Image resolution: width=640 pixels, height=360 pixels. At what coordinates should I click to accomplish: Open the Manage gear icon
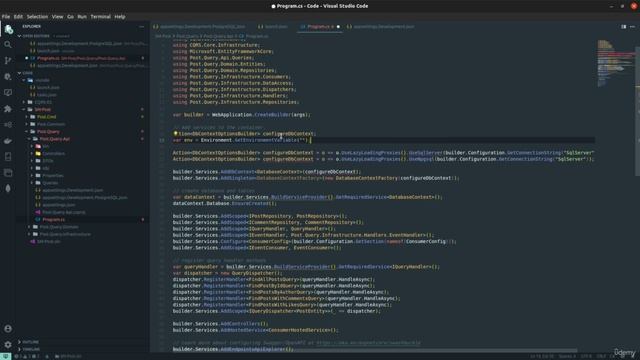pos(8,344)
